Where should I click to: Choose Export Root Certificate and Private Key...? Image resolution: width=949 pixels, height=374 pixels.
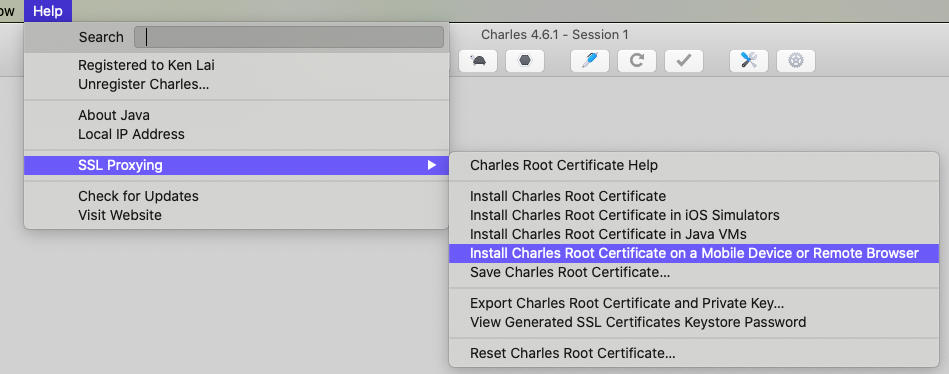(x=694, y=303)
